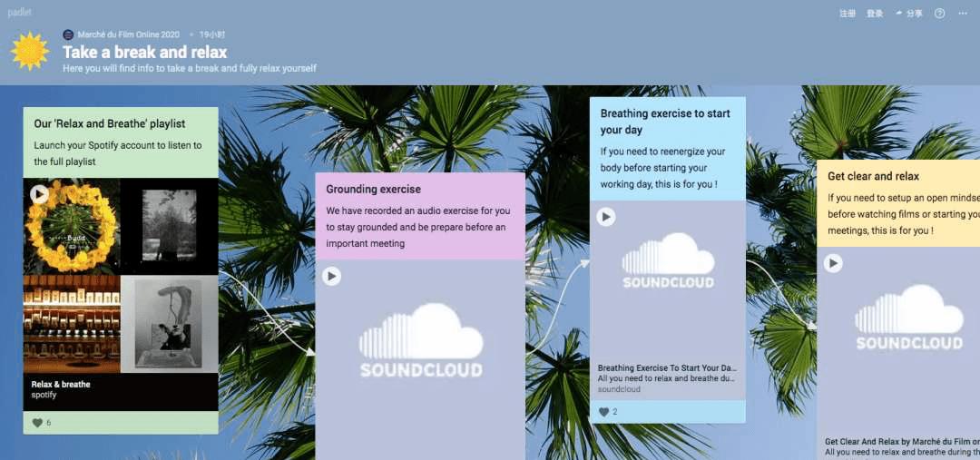Click the 19小时 timestamp

point(211,35)
